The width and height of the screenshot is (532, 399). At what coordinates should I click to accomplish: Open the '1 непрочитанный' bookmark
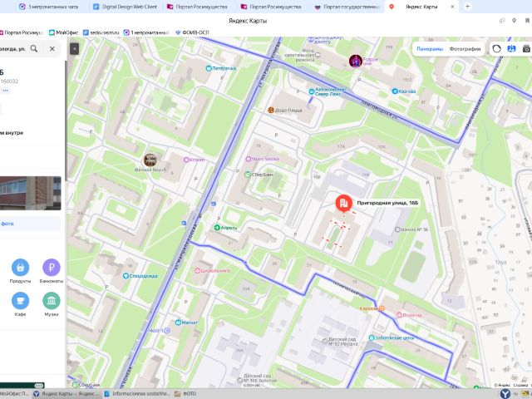point(146,32)
